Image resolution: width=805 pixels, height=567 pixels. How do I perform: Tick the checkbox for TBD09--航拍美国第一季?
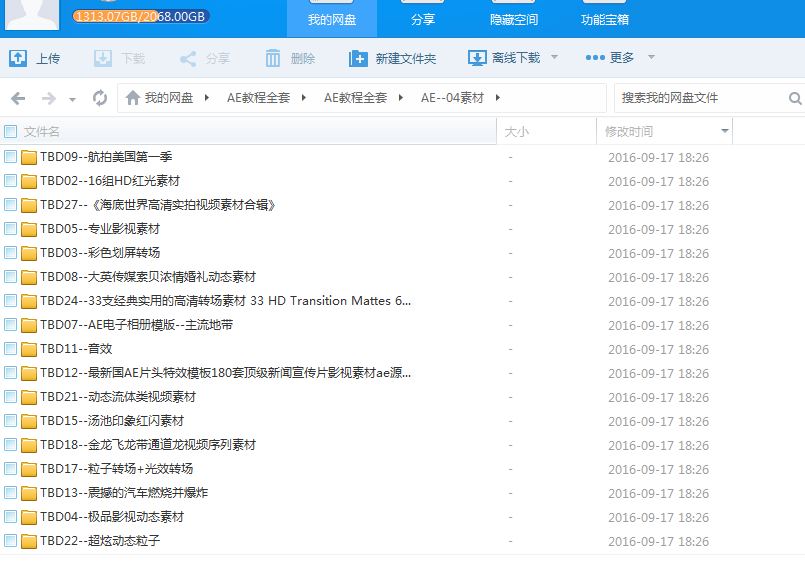pos(11,157)
